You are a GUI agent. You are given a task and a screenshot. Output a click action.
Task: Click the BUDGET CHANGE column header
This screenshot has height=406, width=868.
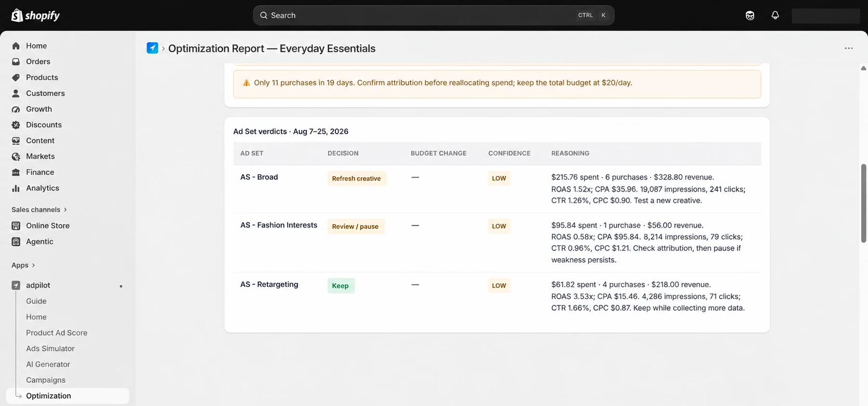click(x=439, y=153)
